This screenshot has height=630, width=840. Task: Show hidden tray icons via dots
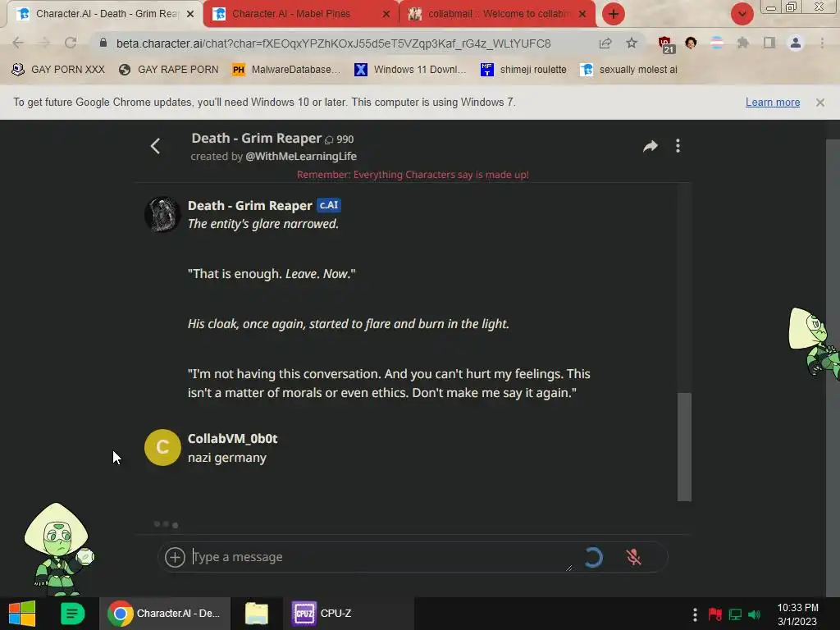tap(695, 614)
